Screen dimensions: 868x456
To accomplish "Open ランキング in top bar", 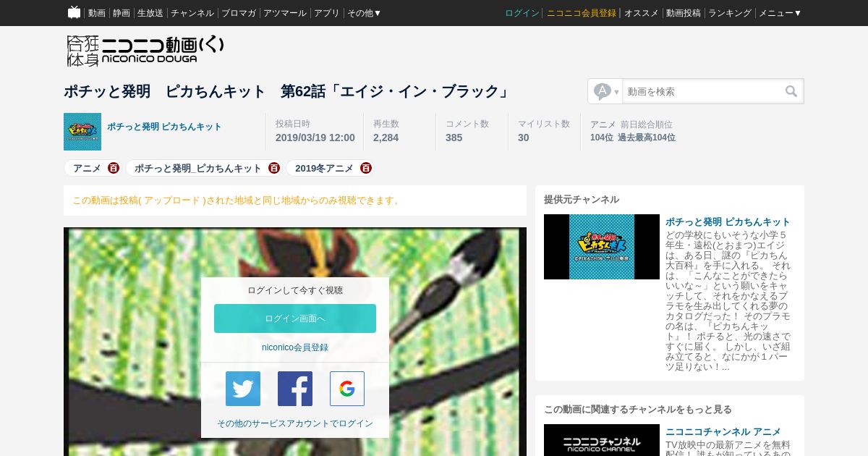I will [730, 13].
